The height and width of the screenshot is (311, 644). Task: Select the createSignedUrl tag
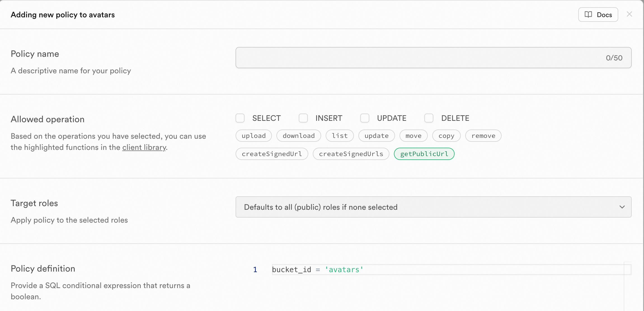coord(272,154)
